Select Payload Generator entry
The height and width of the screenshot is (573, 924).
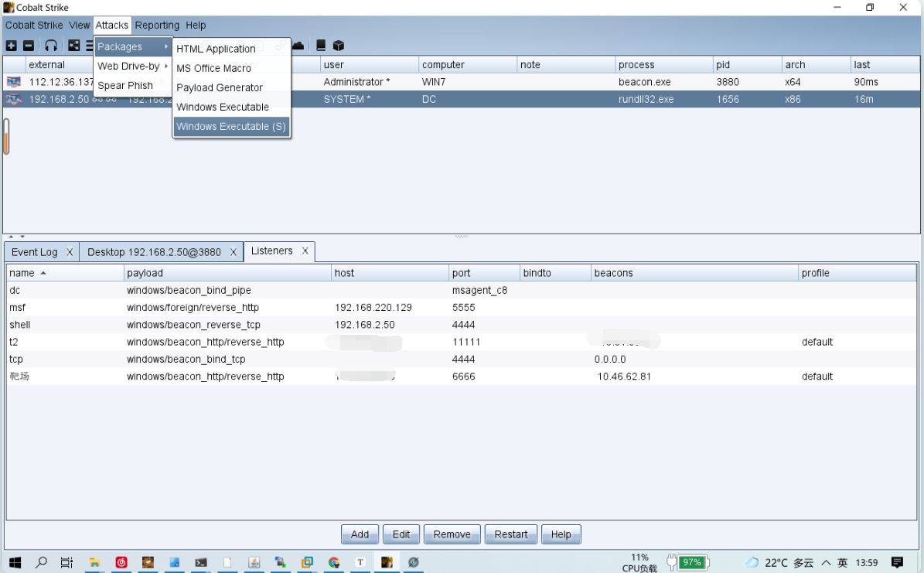(x=232, y=88)
